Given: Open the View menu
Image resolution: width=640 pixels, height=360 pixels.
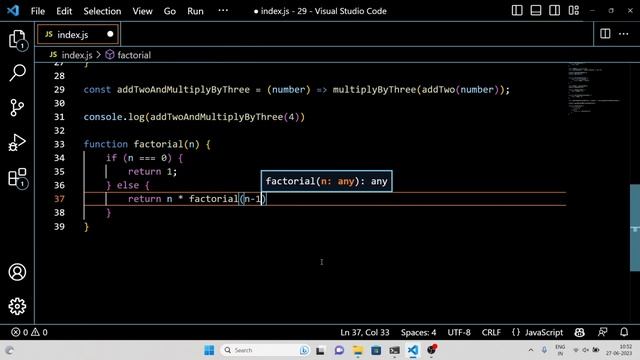Looking at the screenshot, I should click(x=142, y=11).
